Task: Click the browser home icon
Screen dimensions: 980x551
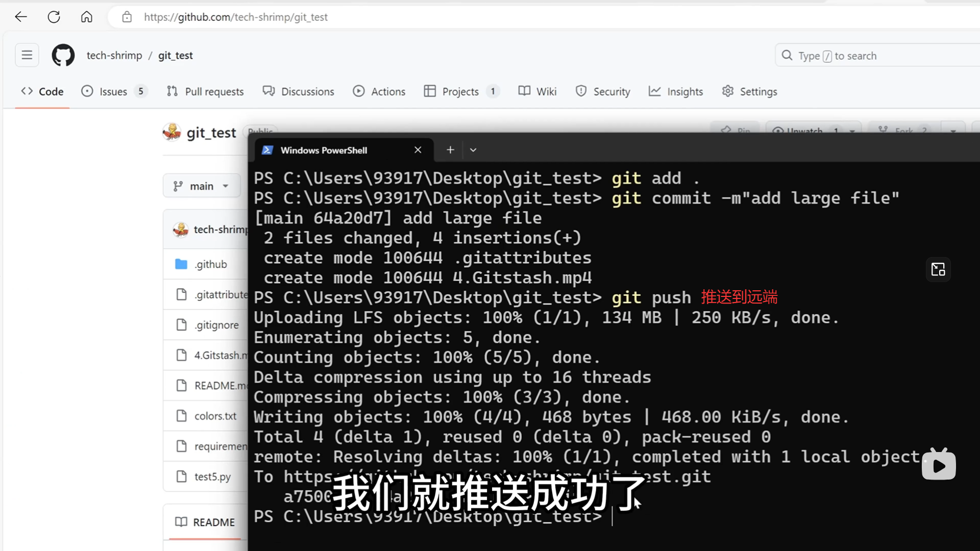Action: click(87, 17)
